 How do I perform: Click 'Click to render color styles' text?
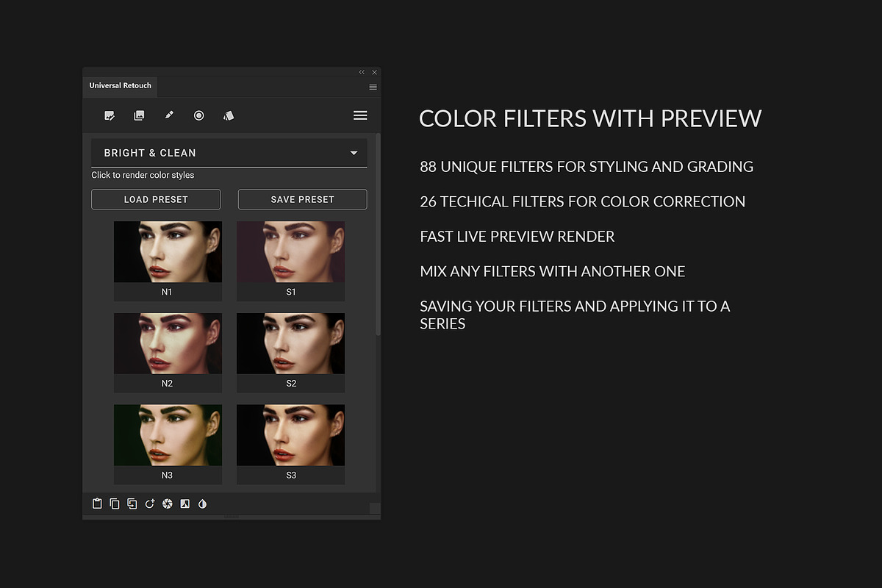coord(143,175)
